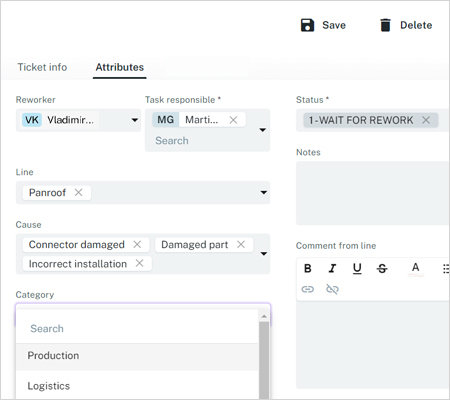Click the Category search field

click(137, 329)
